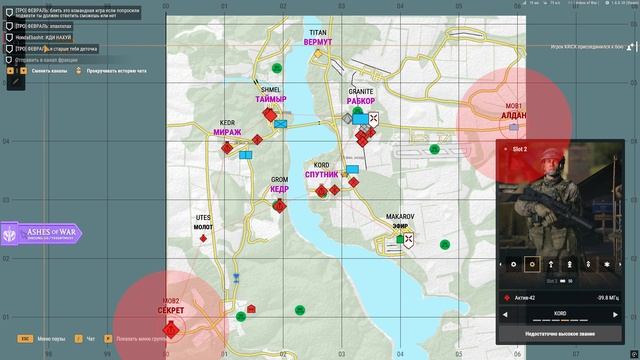This screenshot has height=360, width=640.
Task: Click the Показать меню группы hint button
Action: 135,339
